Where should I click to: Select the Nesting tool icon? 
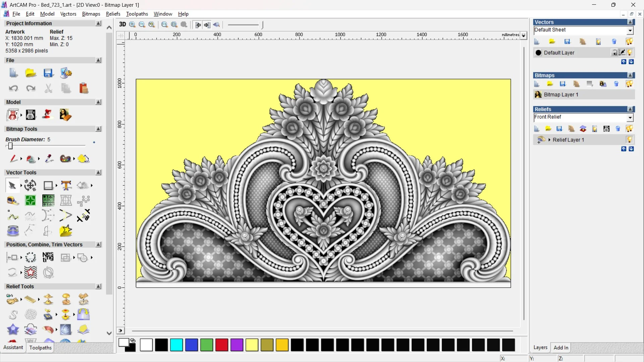[48, 257]
